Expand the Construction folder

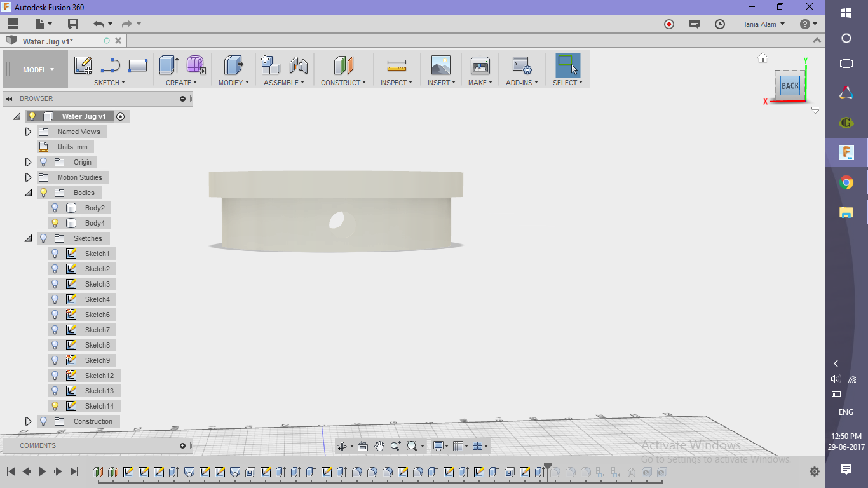[x=28, y=421]
